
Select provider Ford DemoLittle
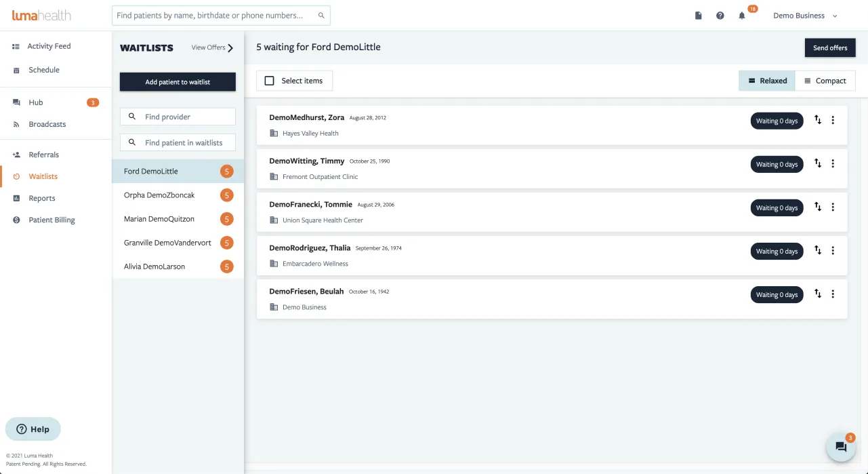(x=178, y=172)
